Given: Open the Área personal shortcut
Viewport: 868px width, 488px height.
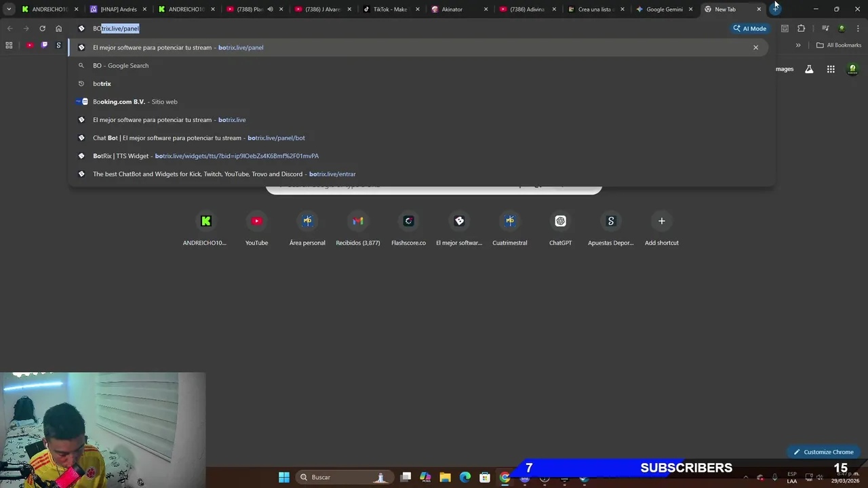Looking at the screenshot, I should (307, 229).
